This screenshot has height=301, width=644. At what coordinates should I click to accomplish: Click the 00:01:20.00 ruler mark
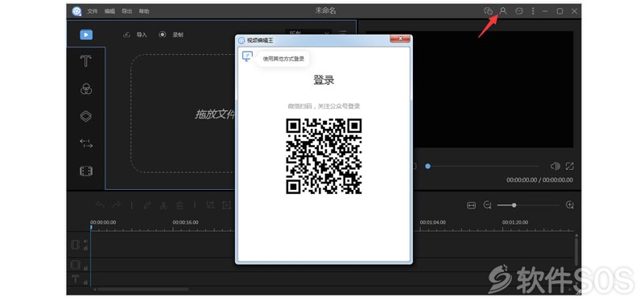coord(515,223)
